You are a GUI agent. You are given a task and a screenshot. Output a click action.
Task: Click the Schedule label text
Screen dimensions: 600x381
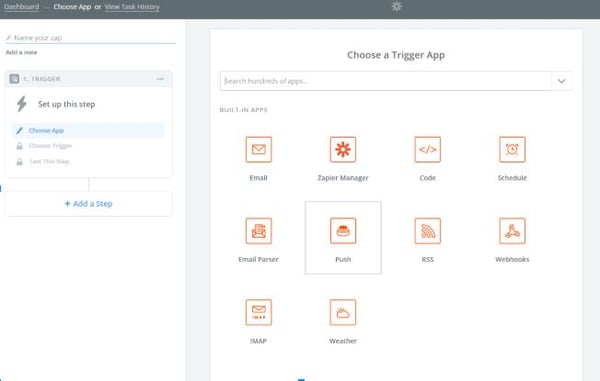[x=512, y=178]
